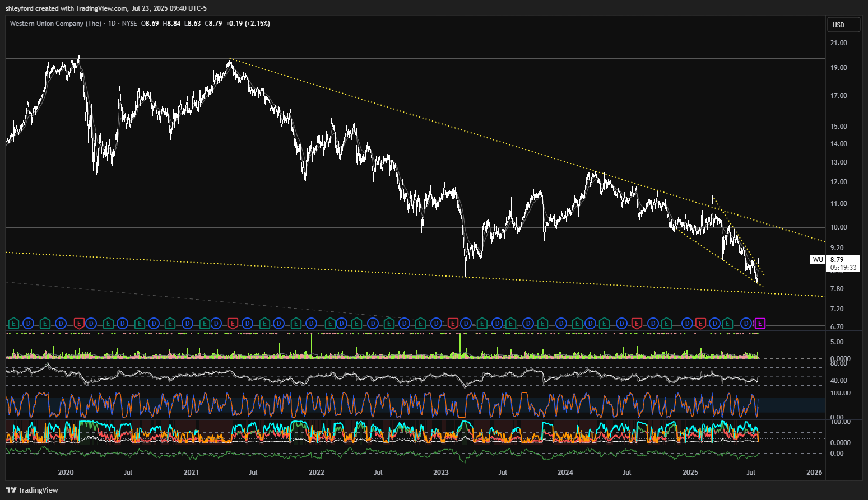Click the 19.00 price axis label

click(x=839, y=68)
